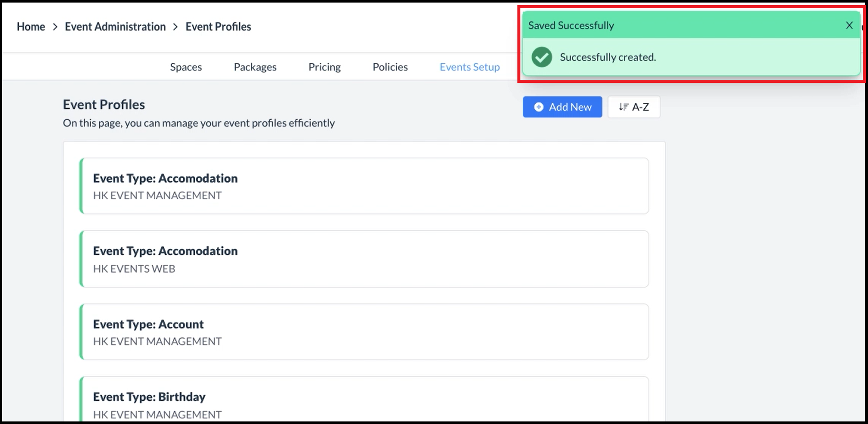
Task: Click the Saved Successfully notification title
Action: click(571, 25)
